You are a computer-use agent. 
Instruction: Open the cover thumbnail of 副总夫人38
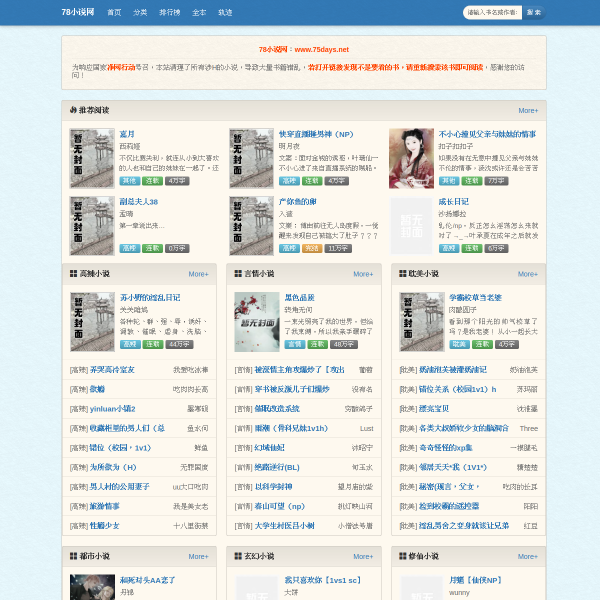click(92, 226)
